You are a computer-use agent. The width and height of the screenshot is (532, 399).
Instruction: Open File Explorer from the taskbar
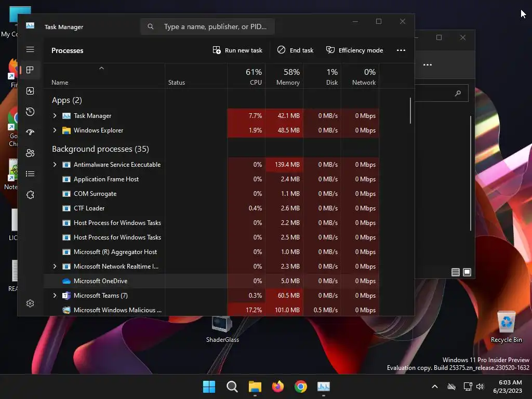(x=255, y=387)
